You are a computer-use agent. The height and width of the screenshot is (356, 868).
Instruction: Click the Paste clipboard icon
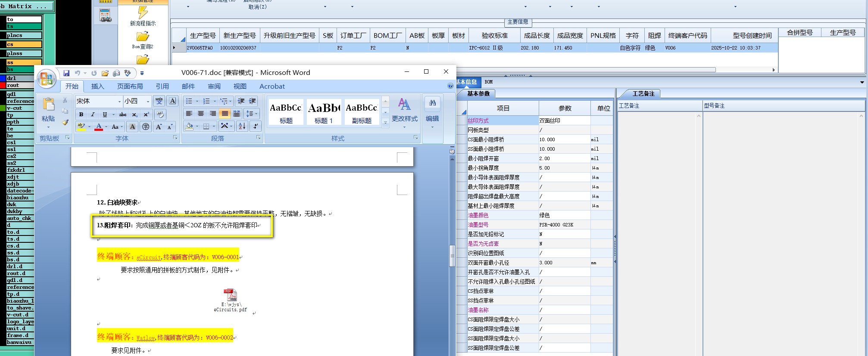[48, 104]
